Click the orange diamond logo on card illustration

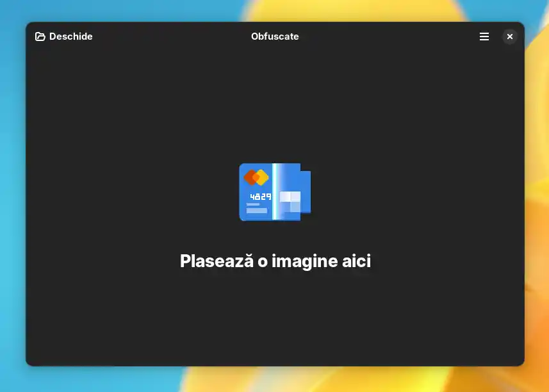(256, 177)
